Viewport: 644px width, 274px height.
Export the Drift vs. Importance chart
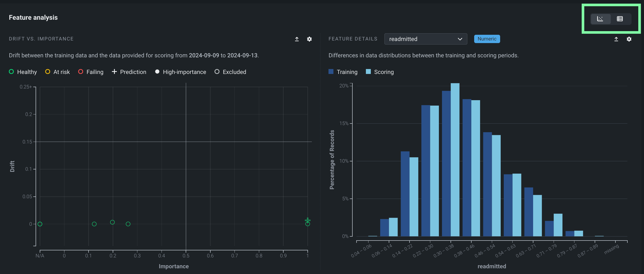click(297, 39)
